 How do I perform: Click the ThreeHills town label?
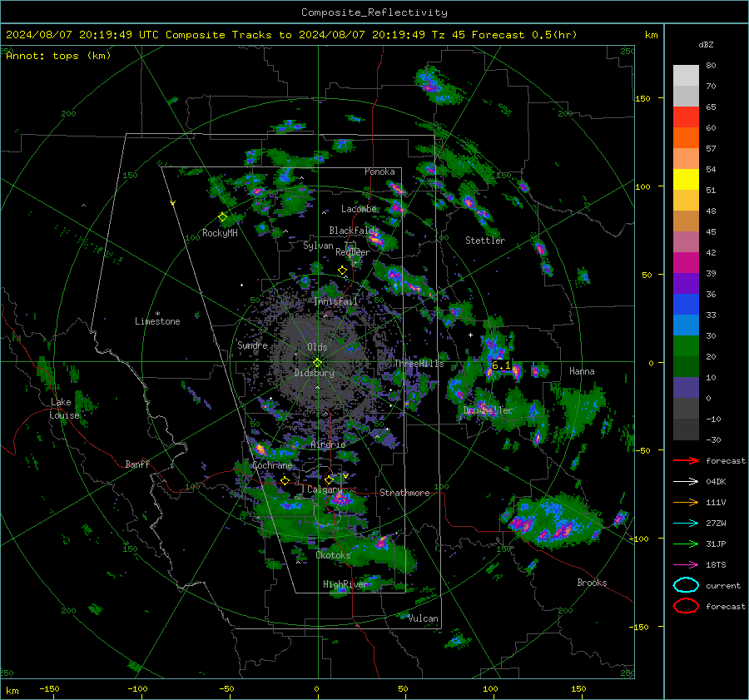coord(419,364)
